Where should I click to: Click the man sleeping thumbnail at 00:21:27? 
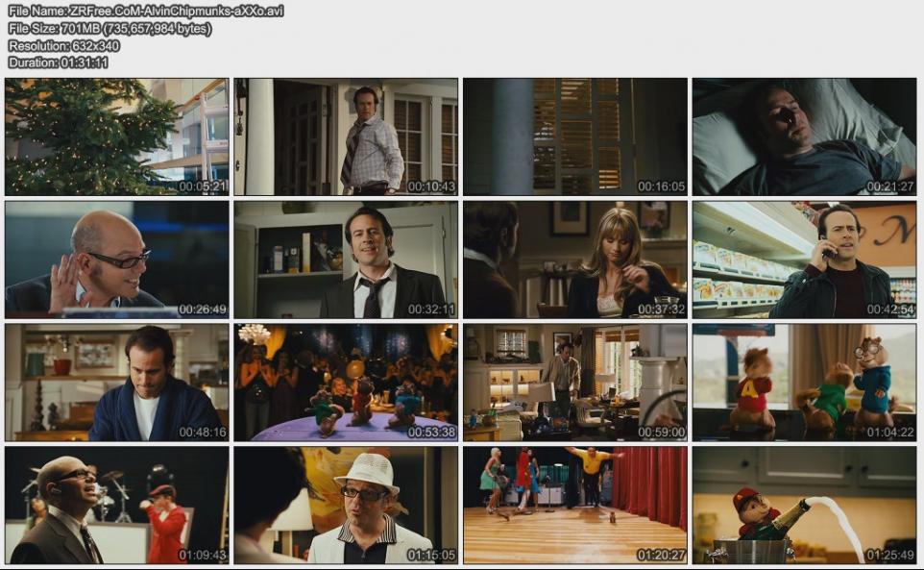coord(804,136)
